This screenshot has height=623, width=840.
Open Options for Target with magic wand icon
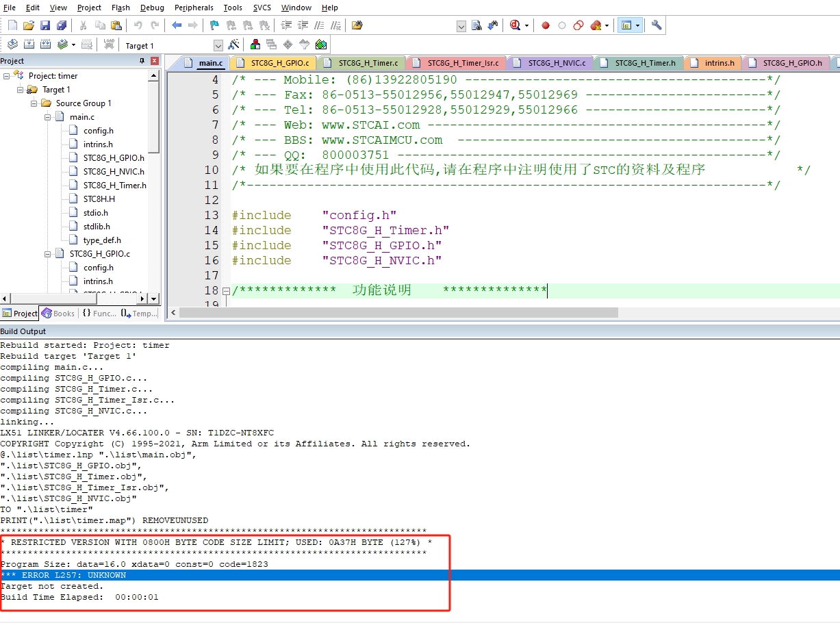pos(233,44)
